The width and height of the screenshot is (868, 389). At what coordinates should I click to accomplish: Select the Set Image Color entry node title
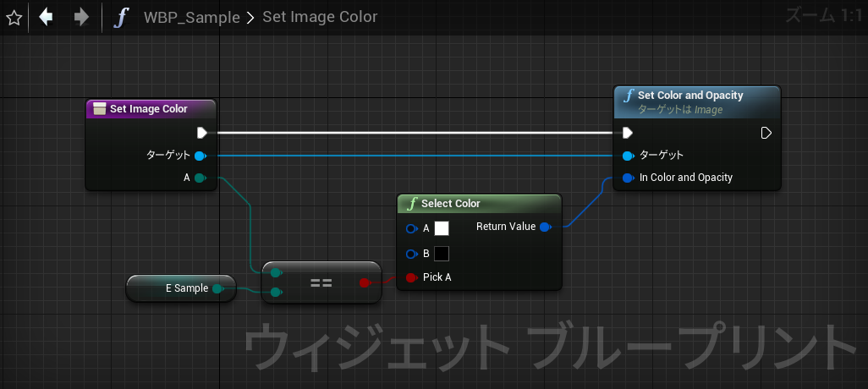pos(148,109)
